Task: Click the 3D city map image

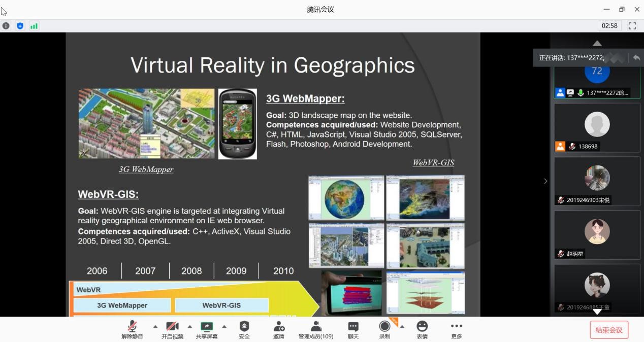Action: coord(146,124)
